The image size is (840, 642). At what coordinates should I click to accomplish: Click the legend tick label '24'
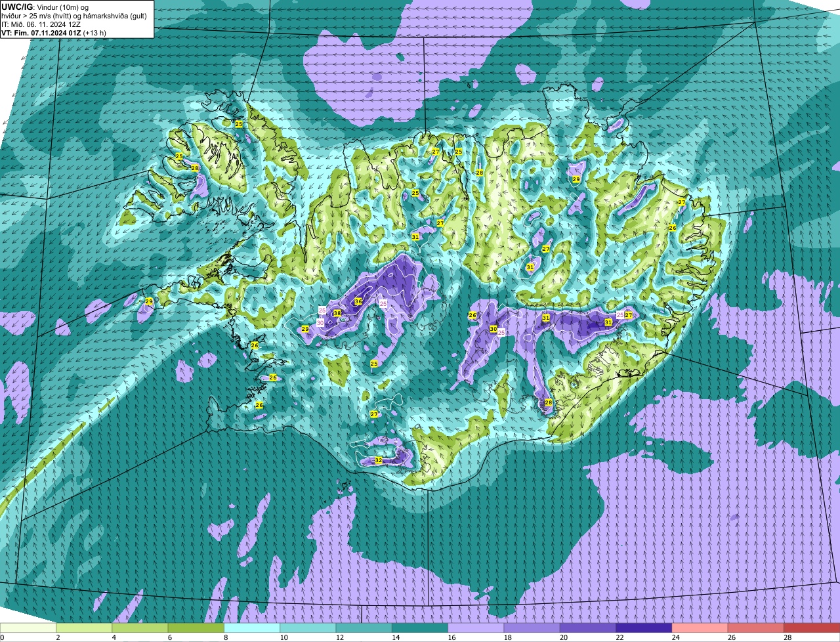click(675, 637)
